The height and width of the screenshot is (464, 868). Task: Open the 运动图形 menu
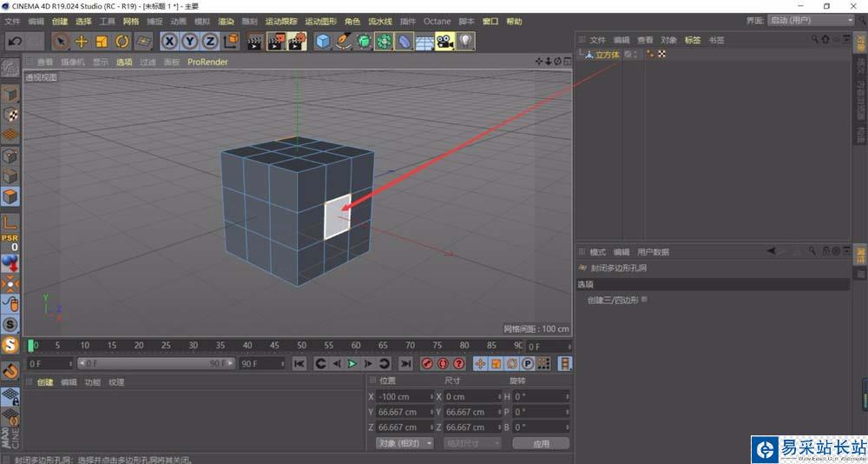[320, 21]
